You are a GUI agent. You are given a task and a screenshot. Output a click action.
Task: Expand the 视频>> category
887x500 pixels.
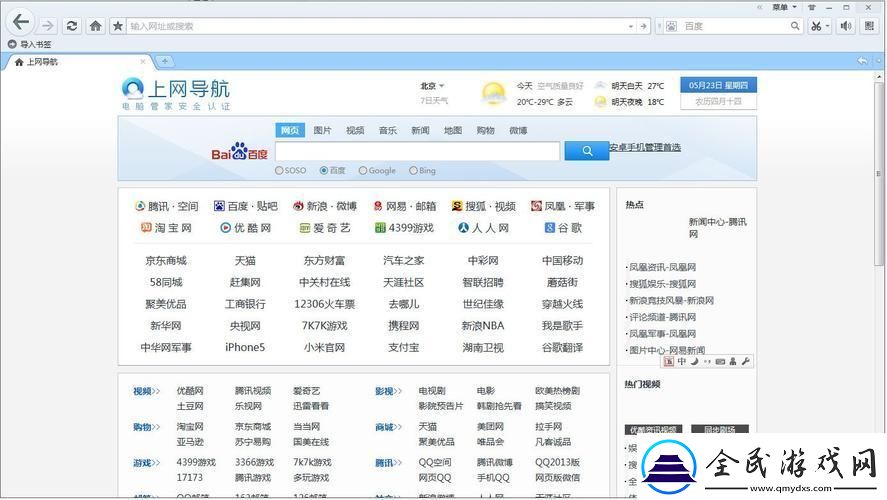tap(147, 391)
